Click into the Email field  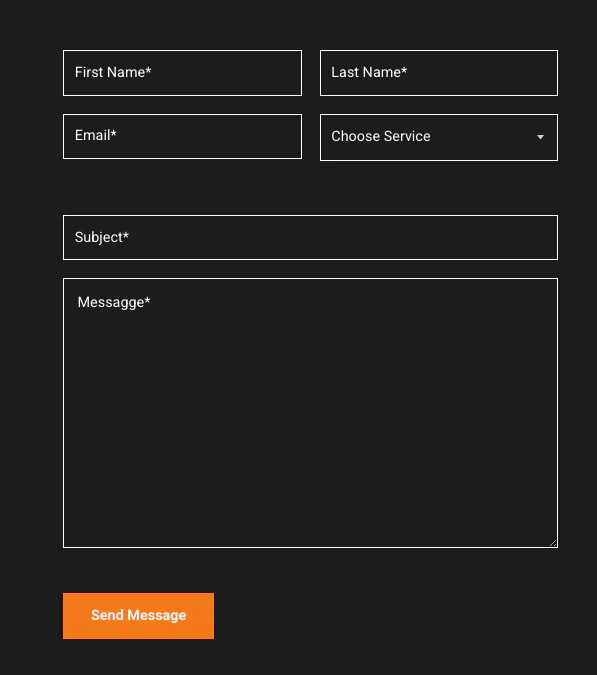point(182,136)
